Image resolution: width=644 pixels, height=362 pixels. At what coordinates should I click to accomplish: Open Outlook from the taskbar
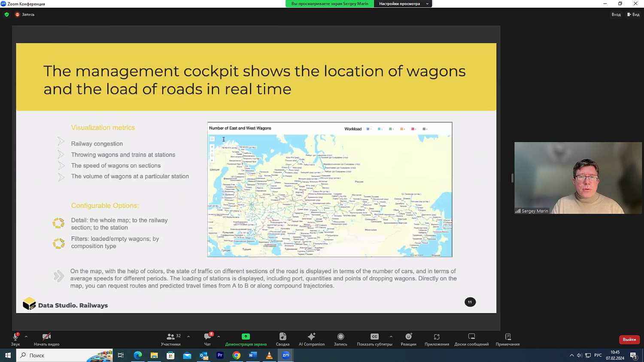click(x=204, y=355)
